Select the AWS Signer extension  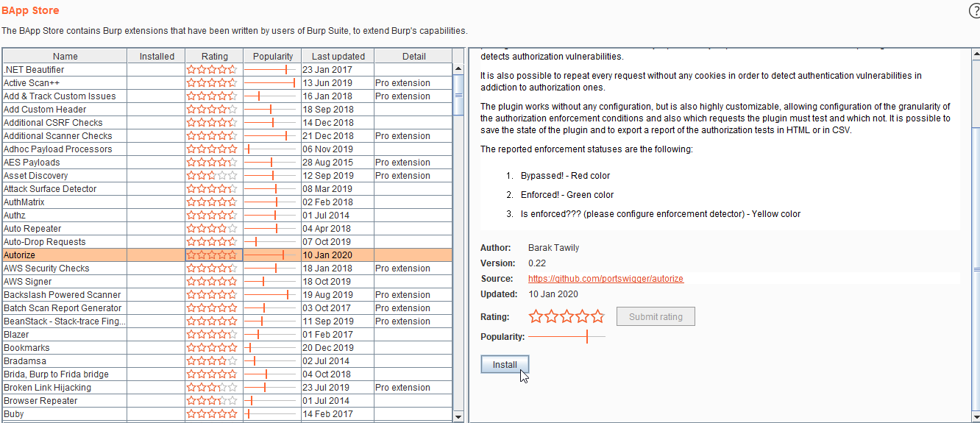[x=227, y=281]
